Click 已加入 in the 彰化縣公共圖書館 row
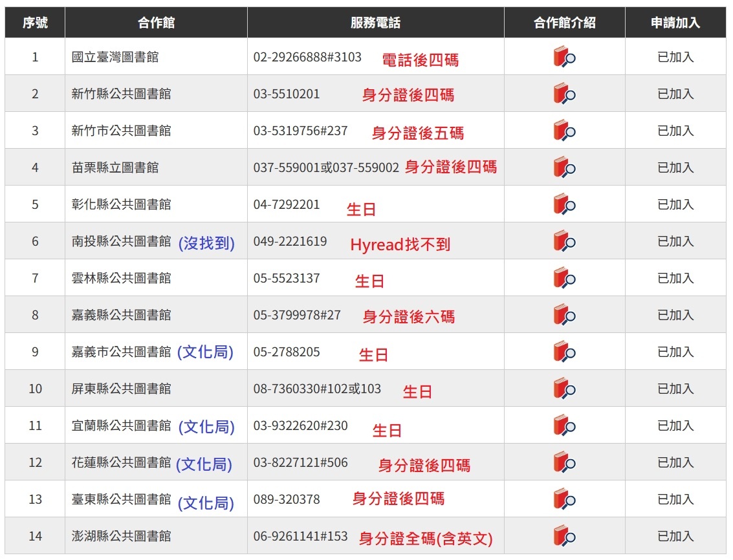 pyautogui.click(x=675, y=205)
